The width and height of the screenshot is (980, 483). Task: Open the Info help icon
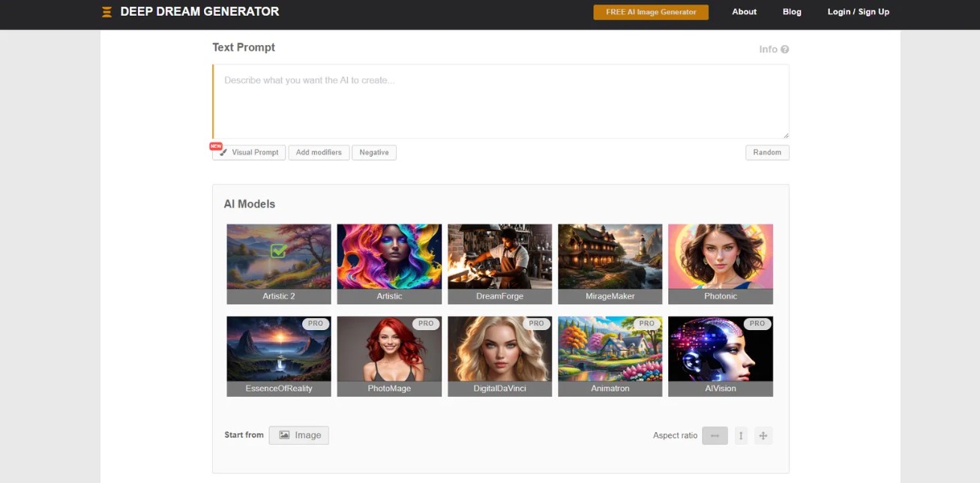tap(784, 49)
